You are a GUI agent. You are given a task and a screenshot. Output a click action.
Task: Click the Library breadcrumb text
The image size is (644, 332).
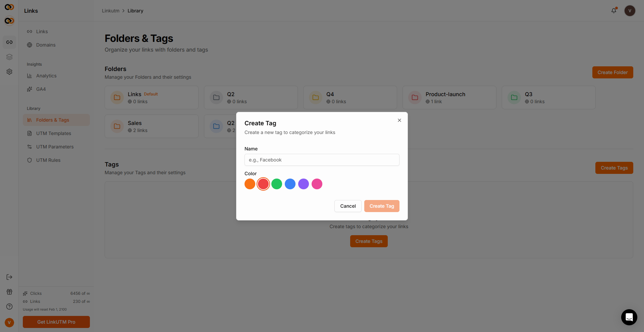[135, 11]
